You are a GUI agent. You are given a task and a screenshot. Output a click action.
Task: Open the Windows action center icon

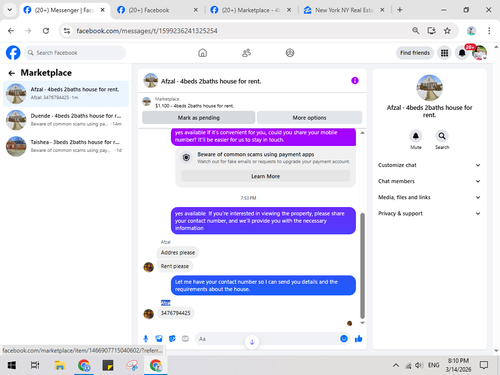484,365
